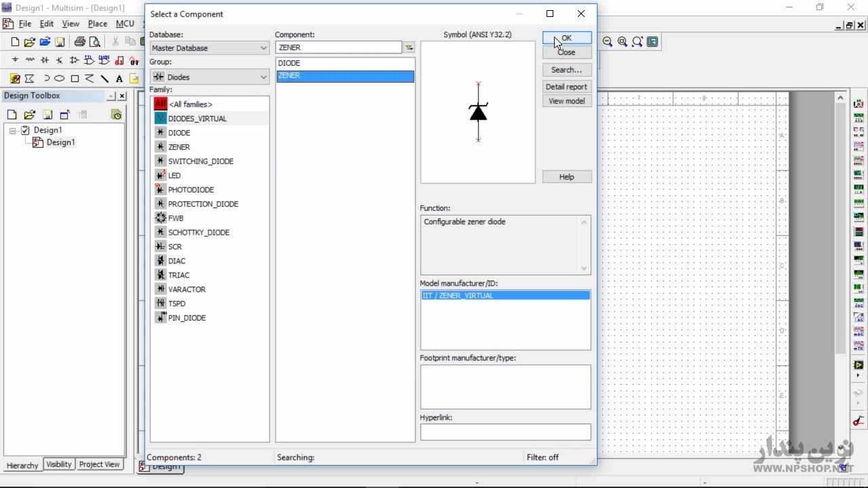This screenshot has height=488, width=868.
Task: Click the Print icon in toolbar
Action: [79, 42]
